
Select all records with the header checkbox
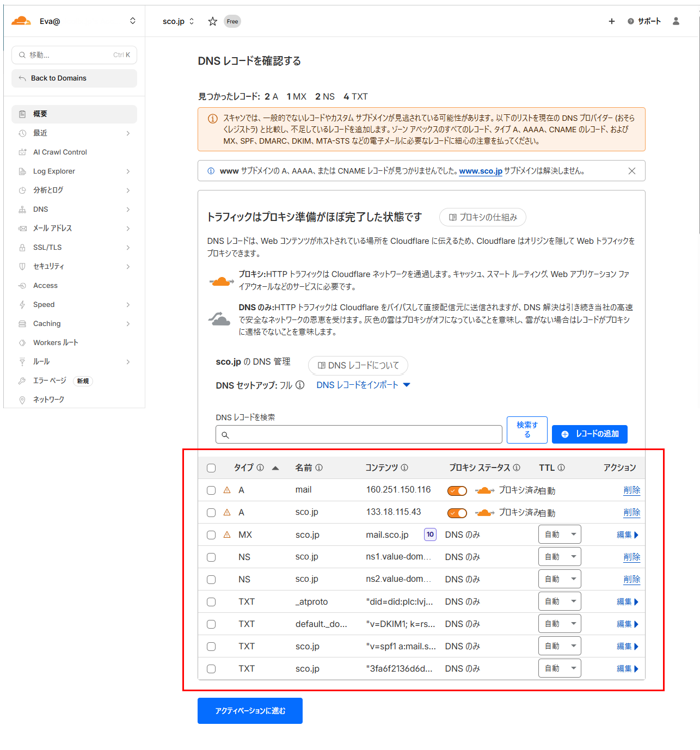click(211, 468)
